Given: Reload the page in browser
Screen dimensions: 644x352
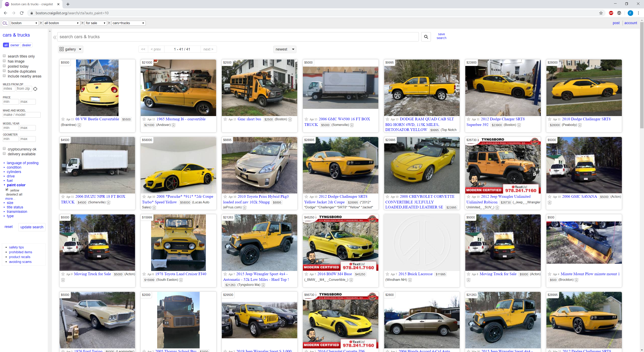Looking at the screenshot, I should coord(22,13).
